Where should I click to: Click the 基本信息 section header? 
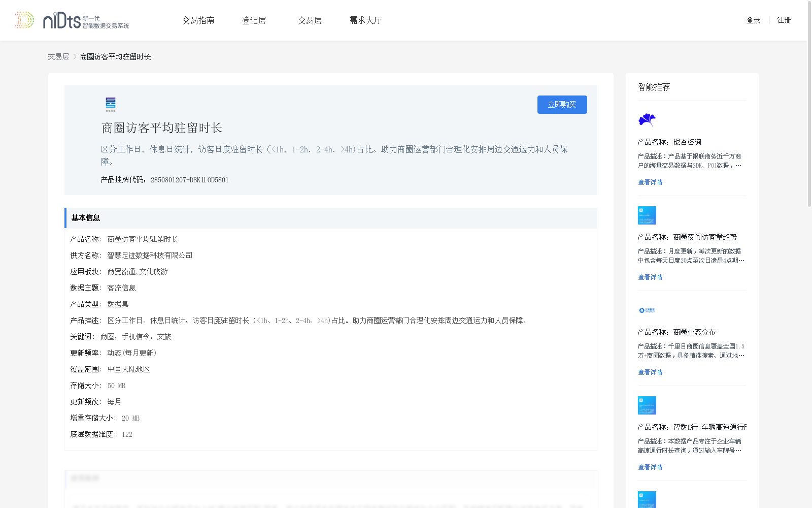click(x=331, y=218)
